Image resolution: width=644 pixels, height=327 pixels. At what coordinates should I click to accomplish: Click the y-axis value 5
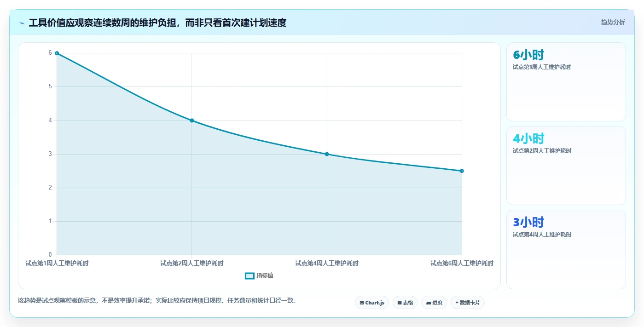[50, 86]
